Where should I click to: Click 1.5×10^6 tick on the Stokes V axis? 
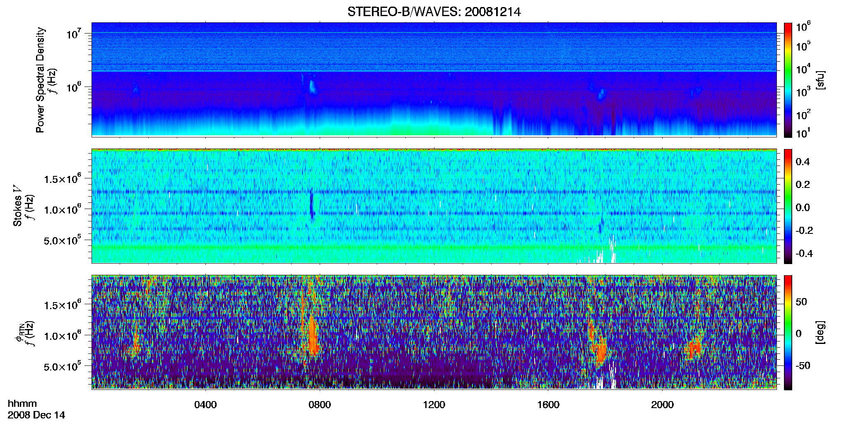(63, 178)
